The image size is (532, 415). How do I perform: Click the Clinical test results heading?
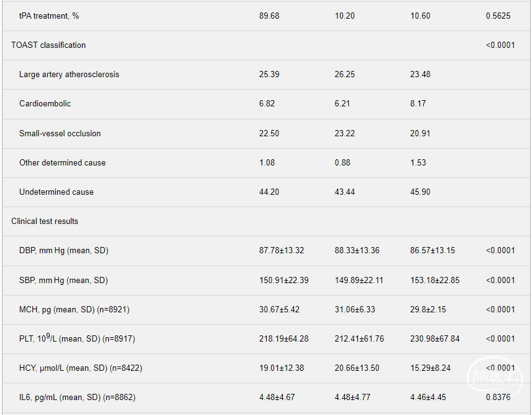coord(45,221)
